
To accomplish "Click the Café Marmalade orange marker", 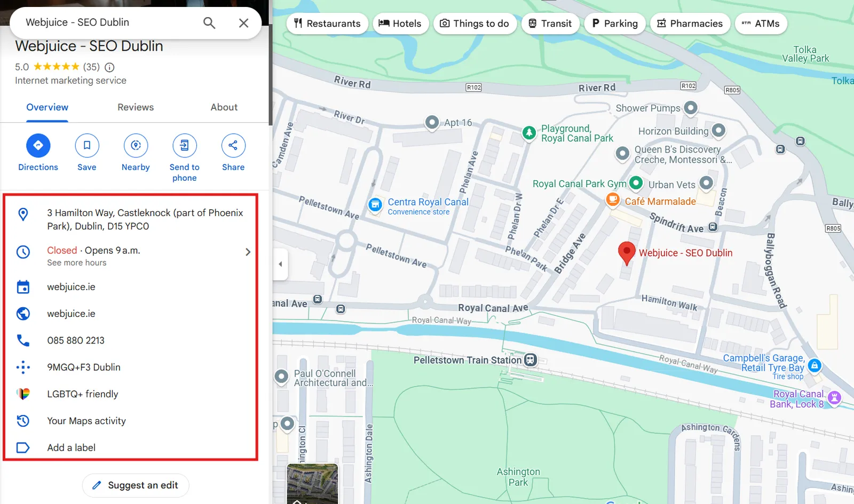I will (x=613, y=200).
